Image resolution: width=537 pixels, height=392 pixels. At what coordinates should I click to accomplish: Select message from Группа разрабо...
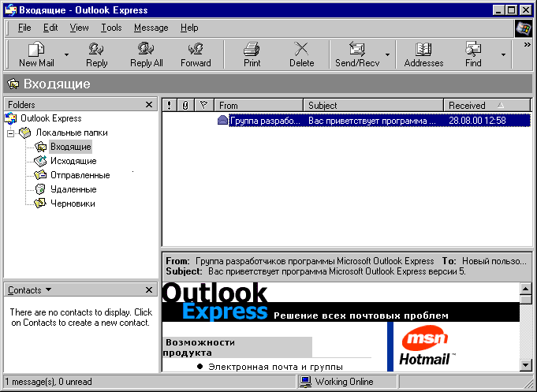(x=266, y=121)
